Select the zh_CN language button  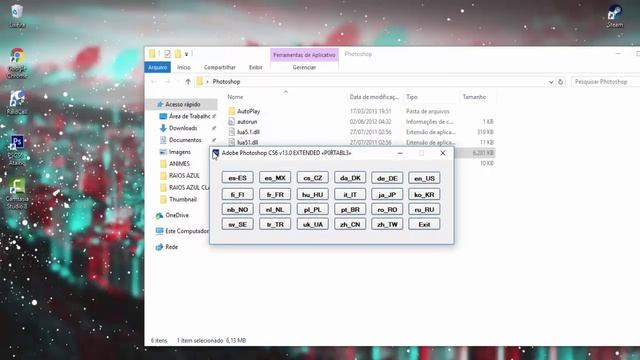coord(350,224)
